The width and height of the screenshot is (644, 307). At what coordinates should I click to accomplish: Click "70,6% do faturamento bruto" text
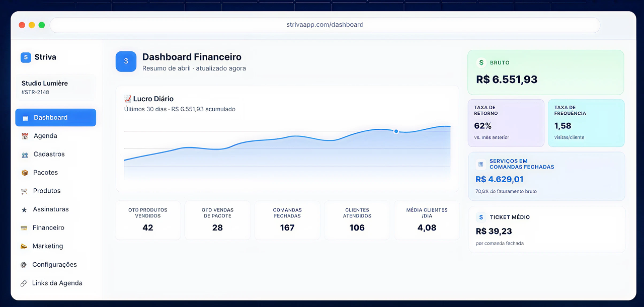506,191
